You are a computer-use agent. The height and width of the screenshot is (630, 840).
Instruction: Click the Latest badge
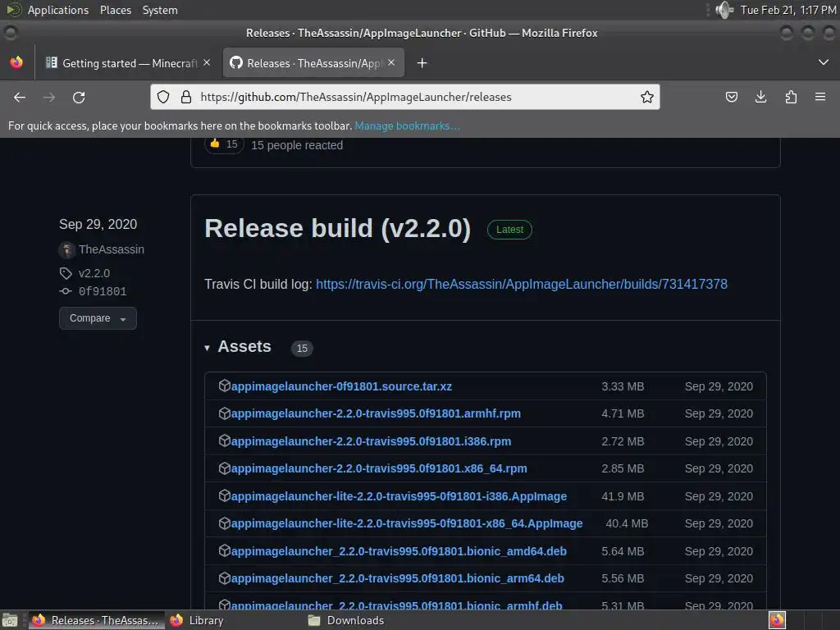point(509,230)
